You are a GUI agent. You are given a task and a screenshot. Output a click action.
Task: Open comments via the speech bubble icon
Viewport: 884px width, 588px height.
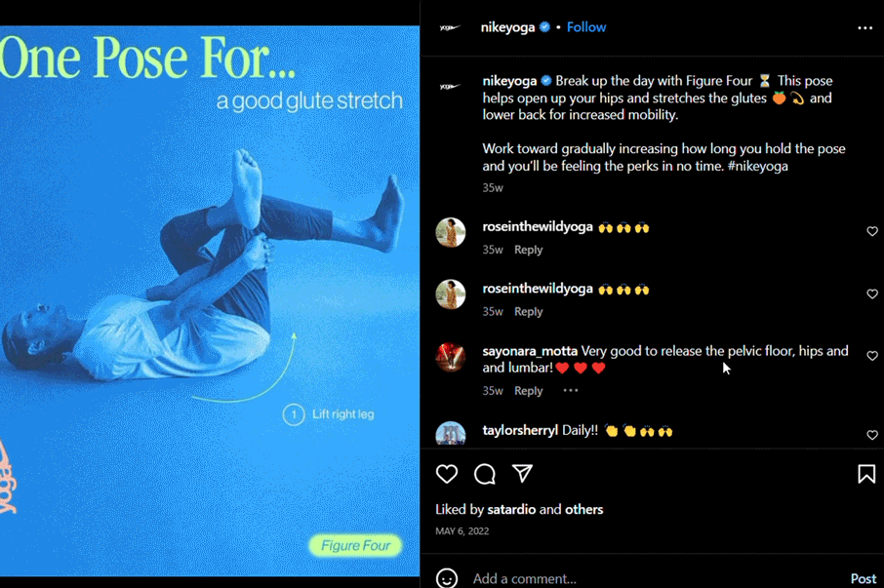coord(484,474)
